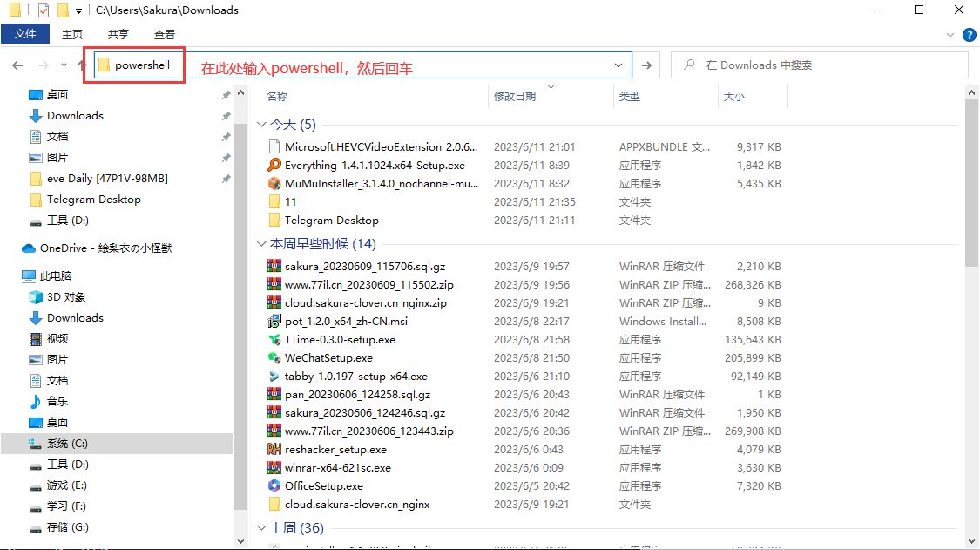The image size is (980, 550).
Task: Switch to the 查看 ribbon tab
Action: pos(164,34)
